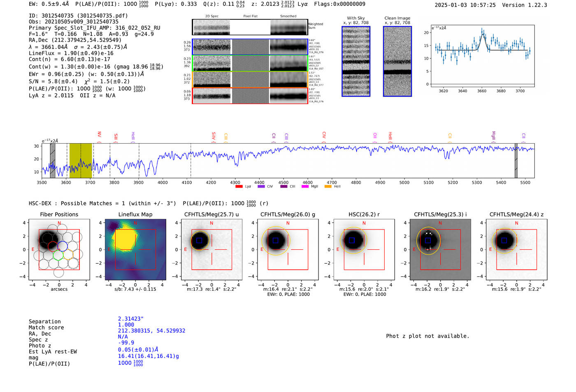Click the timestamp 2025-01-03 10:57:25
Viewport: 576px width, 392px height.
coord(465,5)
